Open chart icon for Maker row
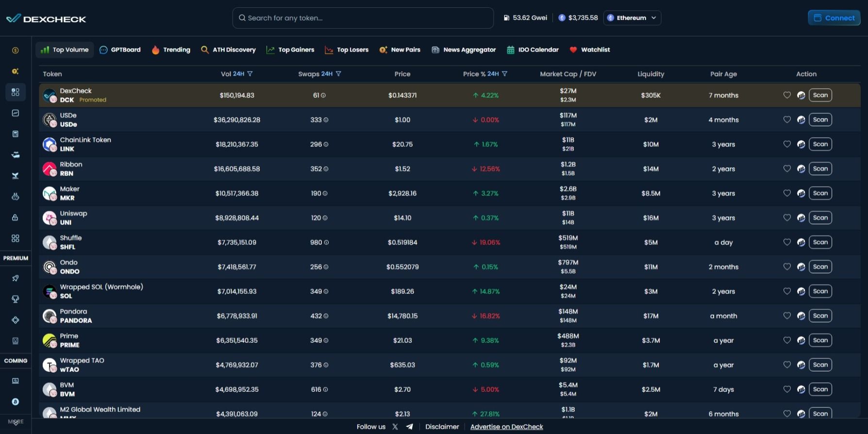This screenshot has width=868, height=434. pyautogui.click(x=801, y=193)
